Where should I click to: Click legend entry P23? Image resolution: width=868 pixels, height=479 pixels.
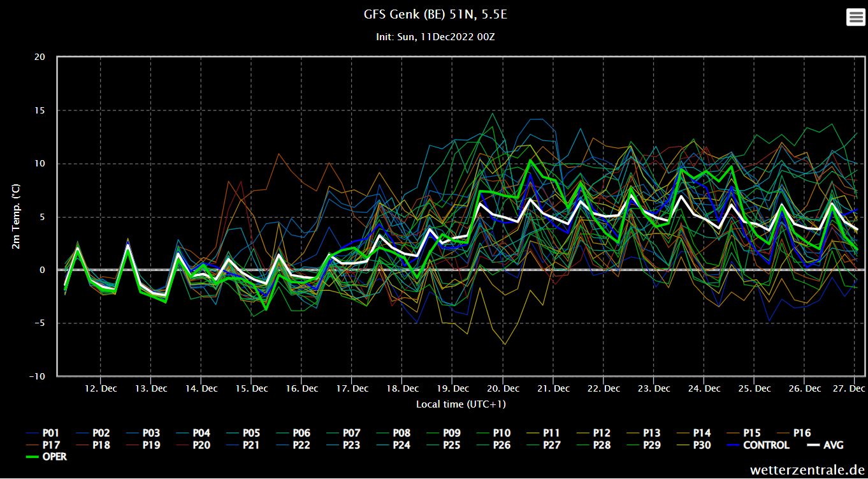pyautogui.click(x=344, y=445)
